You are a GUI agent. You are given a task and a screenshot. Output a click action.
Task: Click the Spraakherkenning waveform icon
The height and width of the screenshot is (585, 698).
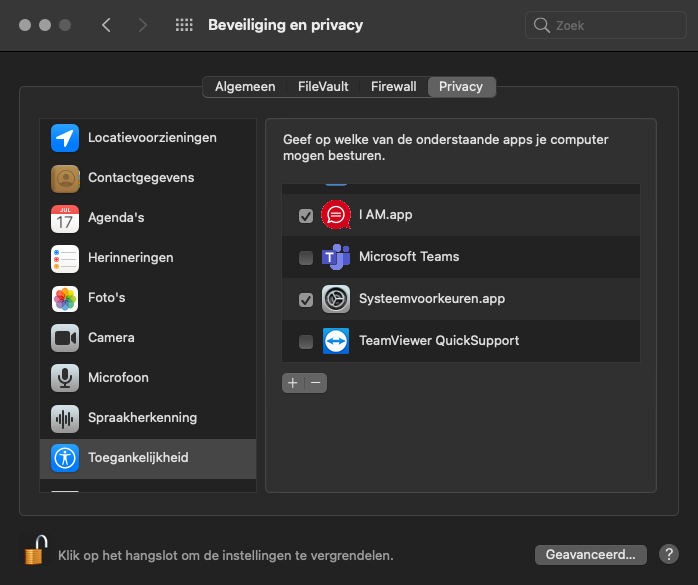pos(65,418)
